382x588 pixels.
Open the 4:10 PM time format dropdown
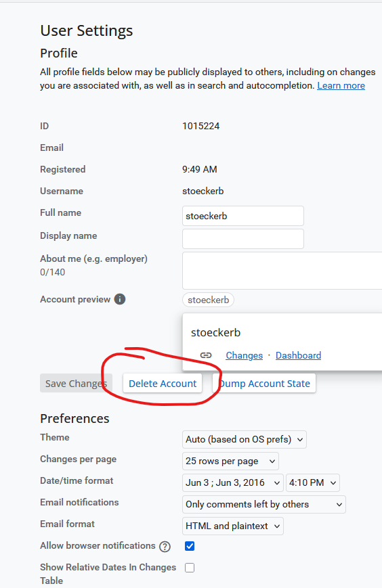point(313,482)
